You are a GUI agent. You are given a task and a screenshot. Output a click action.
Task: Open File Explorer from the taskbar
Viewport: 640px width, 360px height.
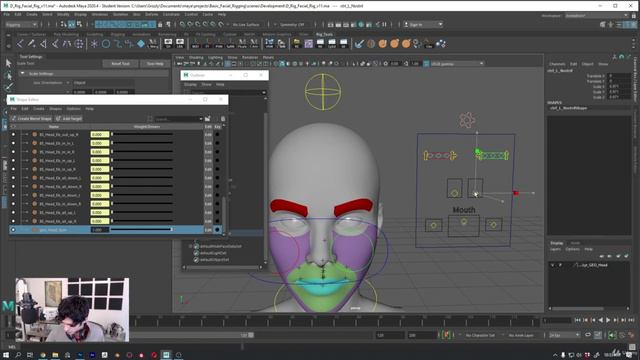pos(55,355)
